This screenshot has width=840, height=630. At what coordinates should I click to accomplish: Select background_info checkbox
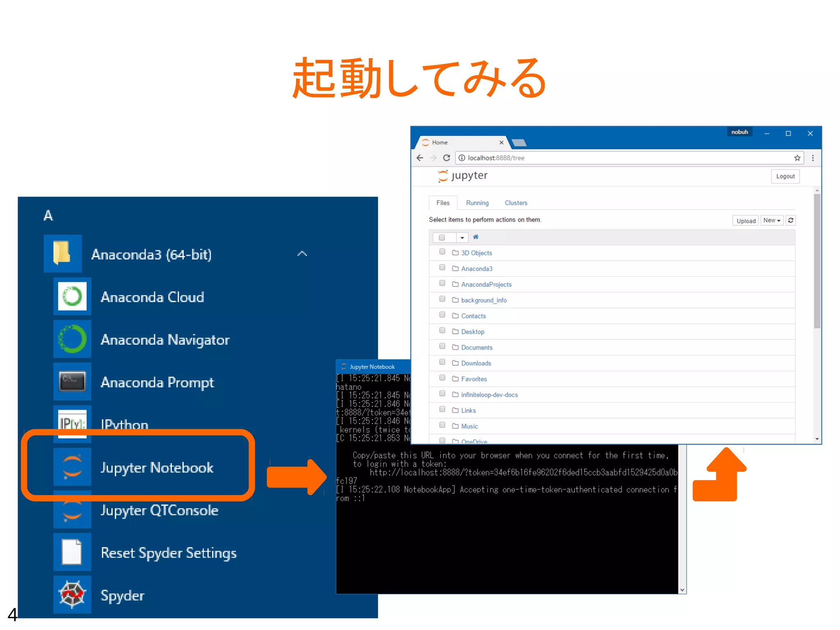442,299
